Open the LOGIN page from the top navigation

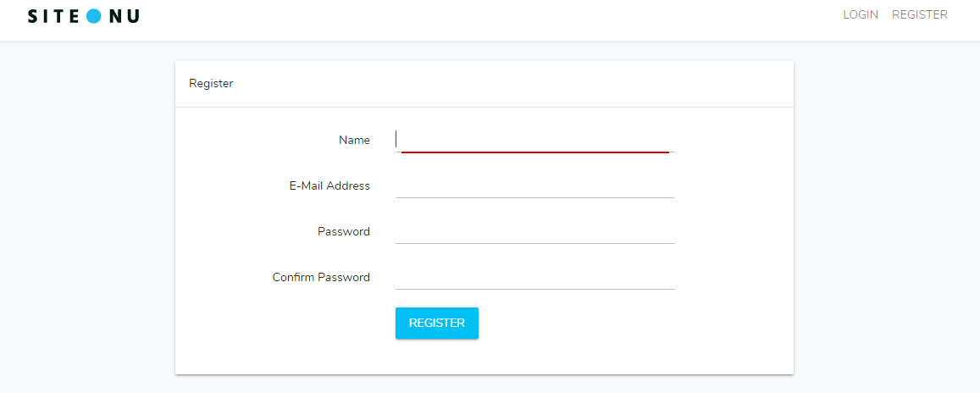coord(861,14)
